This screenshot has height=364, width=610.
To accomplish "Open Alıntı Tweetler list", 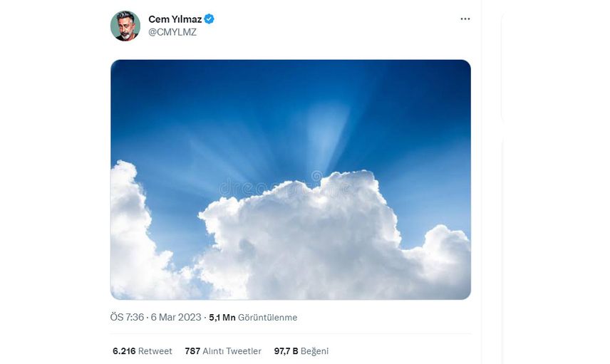I will click(232, 351).
